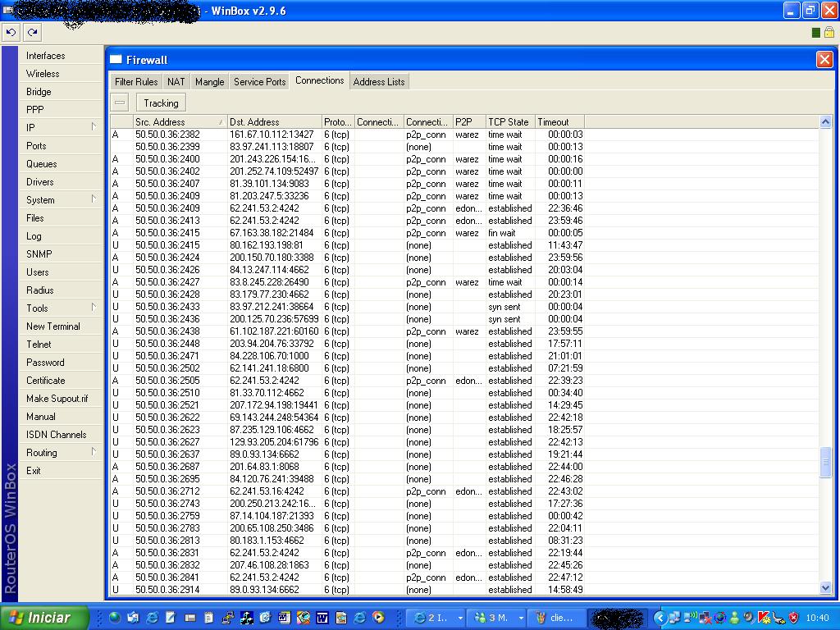
Task: Click the red Security Center shield icon
Action: (793, 618)
